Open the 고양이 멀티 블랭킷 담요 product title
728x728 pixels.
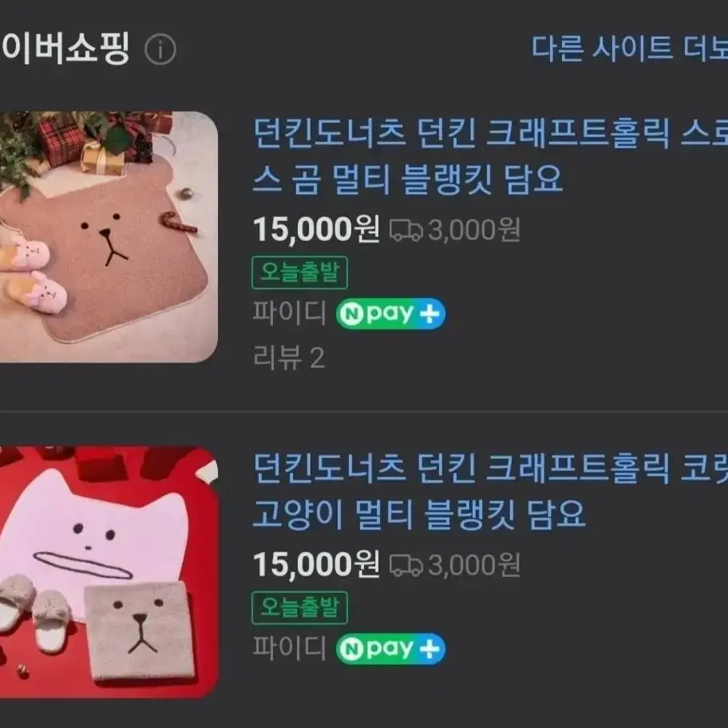[490, 491]
